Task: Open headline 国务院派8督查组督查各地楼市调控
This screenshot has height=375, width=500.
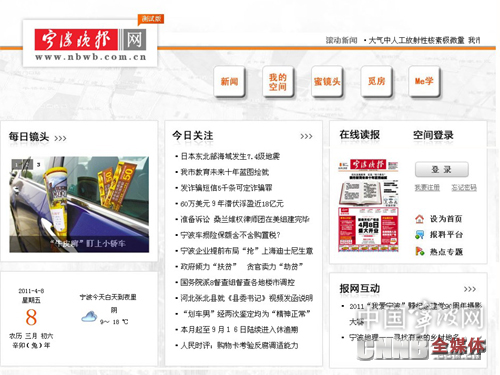Action: (238, 282)
